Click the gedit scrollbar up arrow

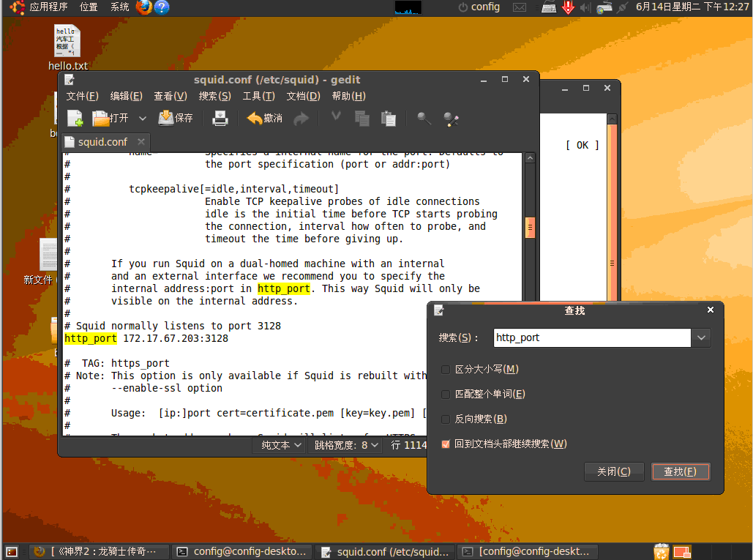pyautogui.click(x=530, y=158)
